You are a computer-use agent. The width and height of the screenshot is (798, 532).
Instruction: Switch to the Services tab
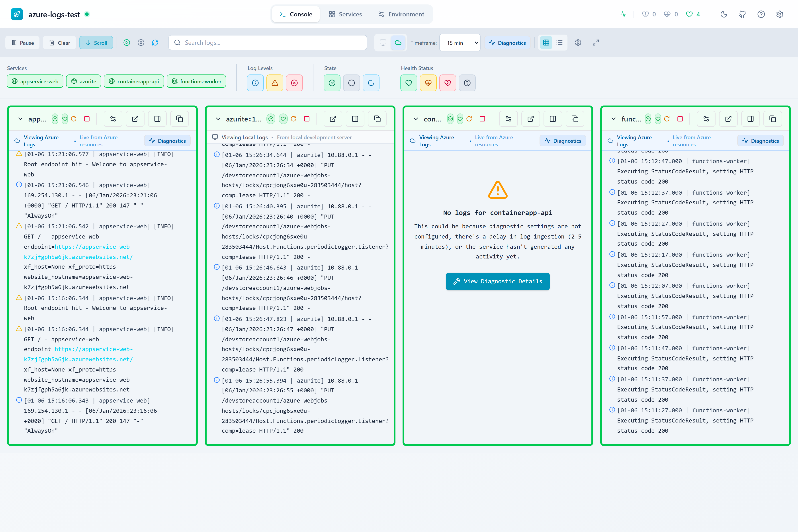(345, 14)
